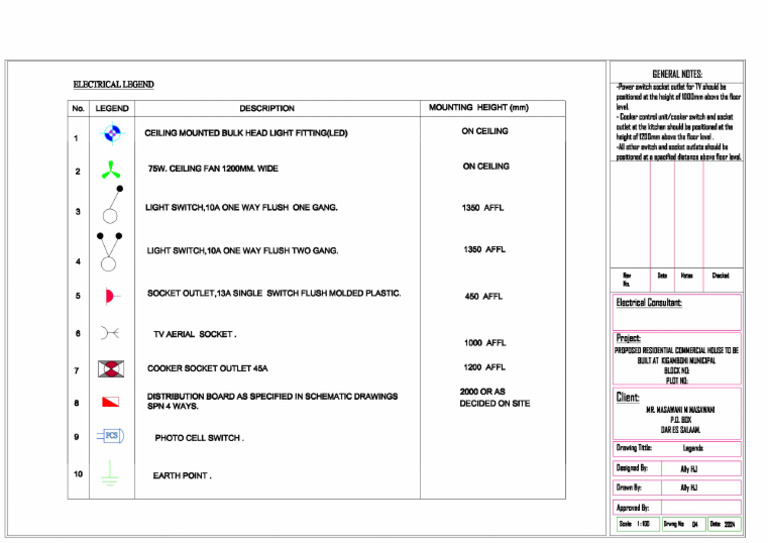Select text CEILING MOUNTED BULK HEAD LIGHT FITTING(LED)

(246, 133)
